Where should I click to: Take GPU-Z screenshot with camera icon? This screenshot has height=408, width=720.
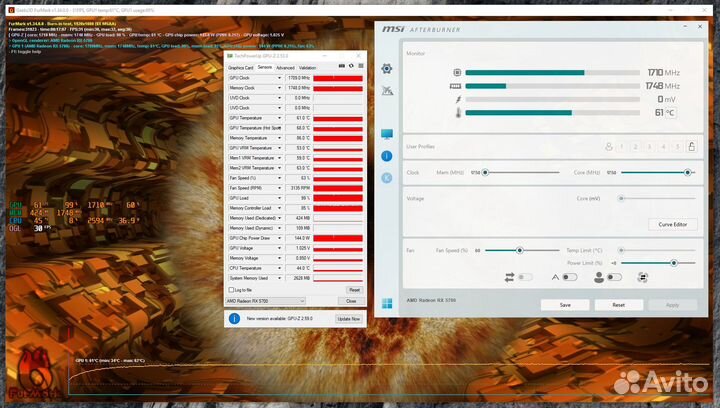(x=342, y=66)
